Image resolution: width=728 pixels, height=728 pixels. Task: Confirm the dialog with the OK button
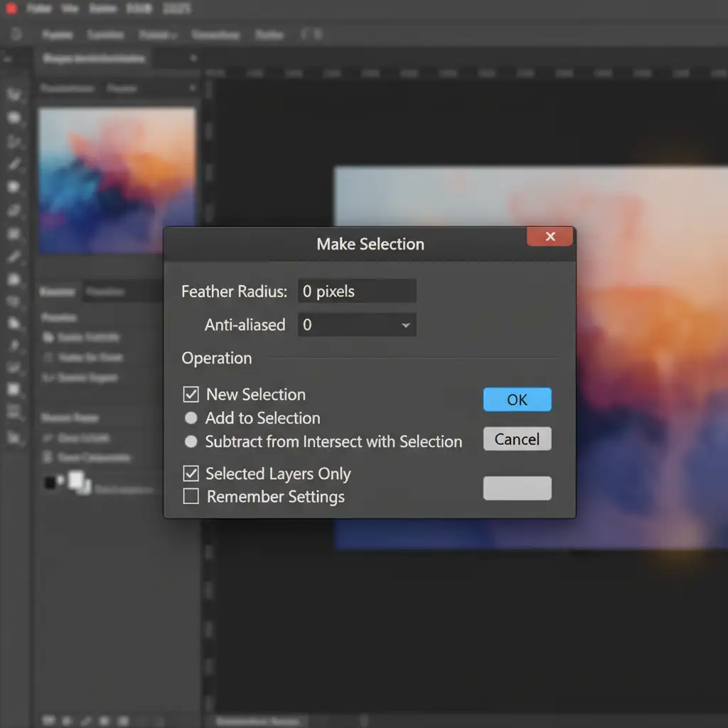(x=517, y=400)
